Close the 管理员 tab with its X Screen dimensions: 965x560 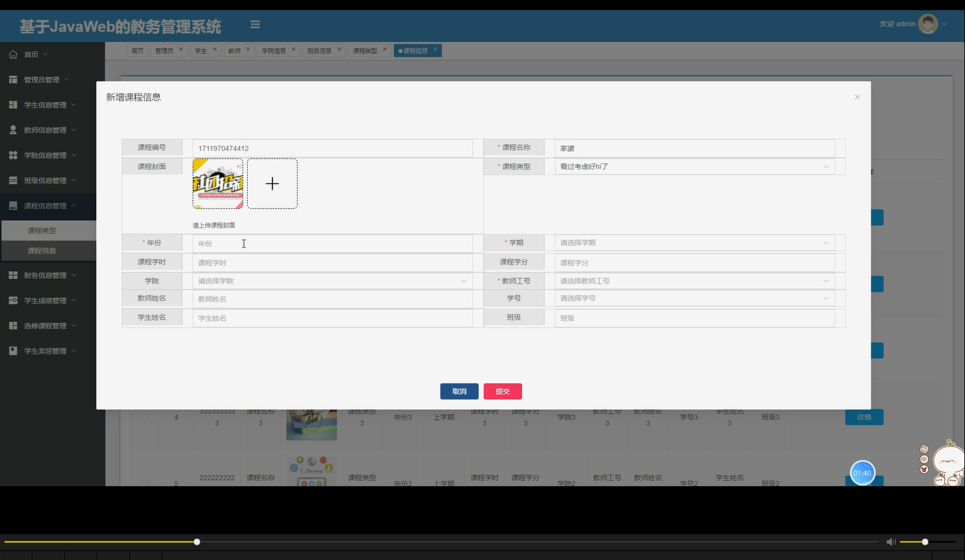(181, 49)
